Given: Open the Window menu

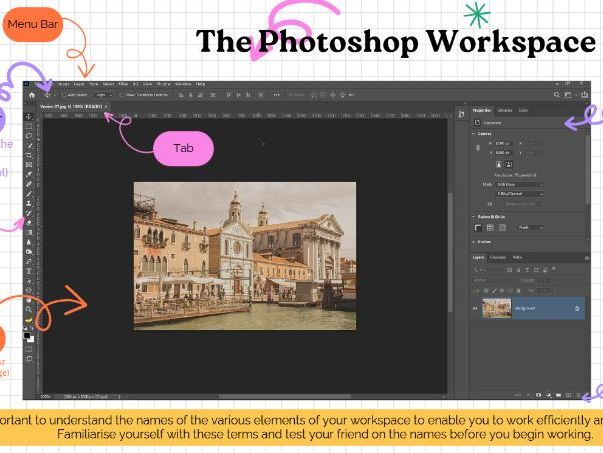Looking at the screenshot, I should (x=183, y=84).
